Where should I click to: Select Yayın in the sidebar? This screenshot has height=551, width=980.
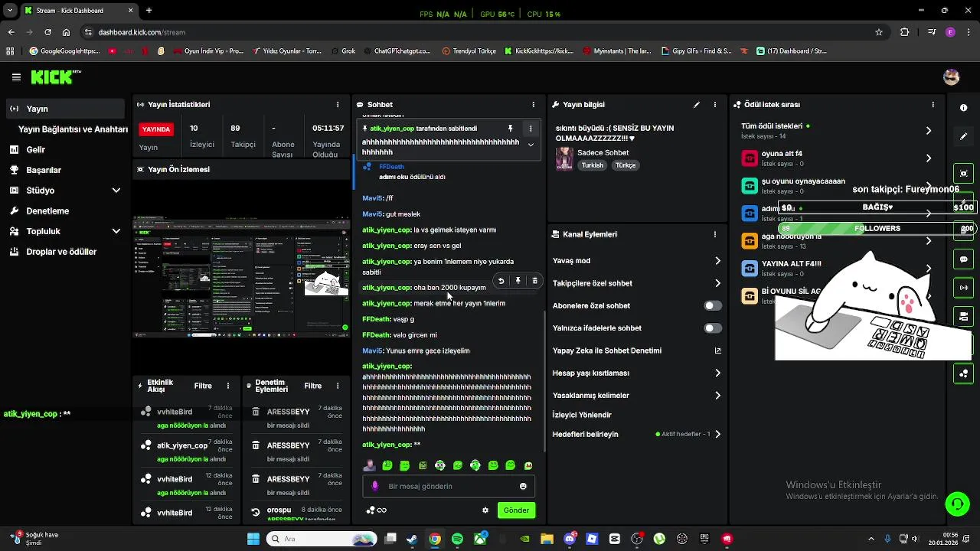click(65, 109)
